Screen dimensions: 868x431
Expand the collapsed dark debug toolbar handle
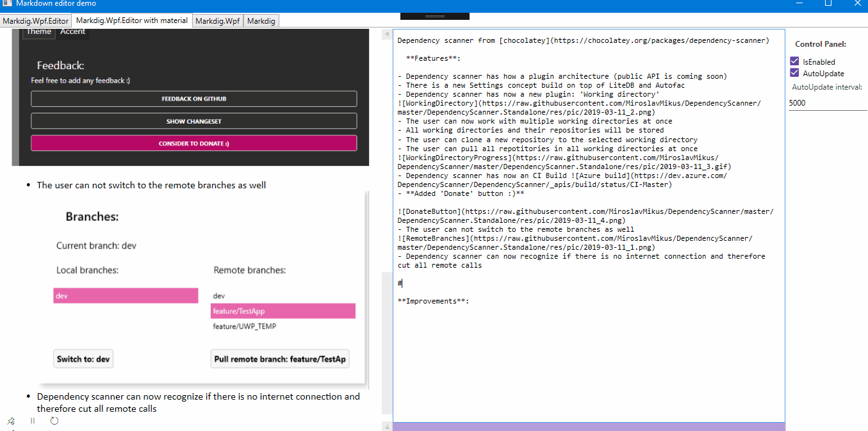pyautogui.click(x=434, y=15)
